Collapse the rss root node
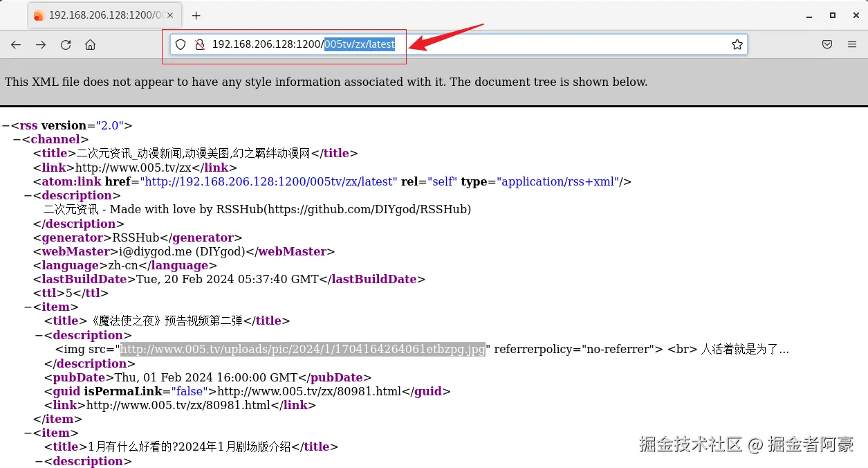 [x=6, y=126]
